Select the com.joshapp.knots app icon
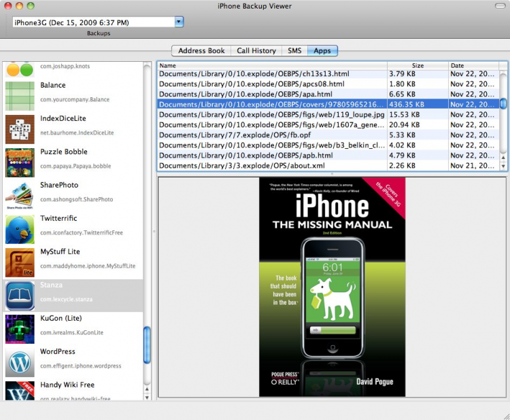The image size is (510, 420). pos(20,69)
